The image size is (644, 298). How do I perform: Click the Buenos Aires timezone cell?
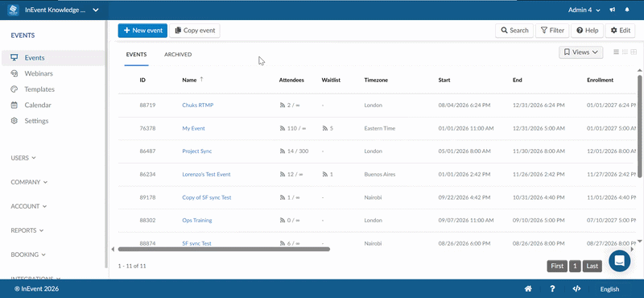380,174
